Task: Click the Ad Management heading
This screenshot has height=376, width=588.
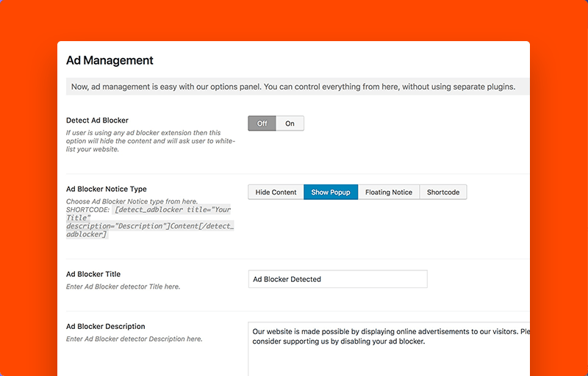Action: [x=110, y=60]
